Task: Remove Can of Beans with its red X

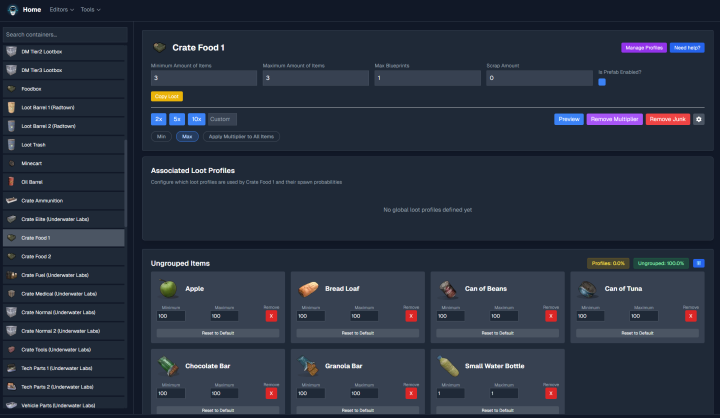Action: click(551, 316)
